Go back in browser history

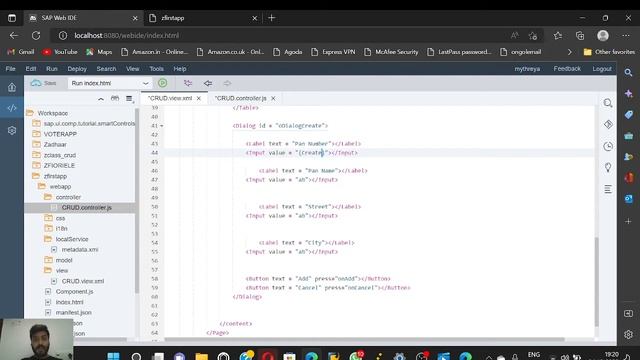click(14, 36)
